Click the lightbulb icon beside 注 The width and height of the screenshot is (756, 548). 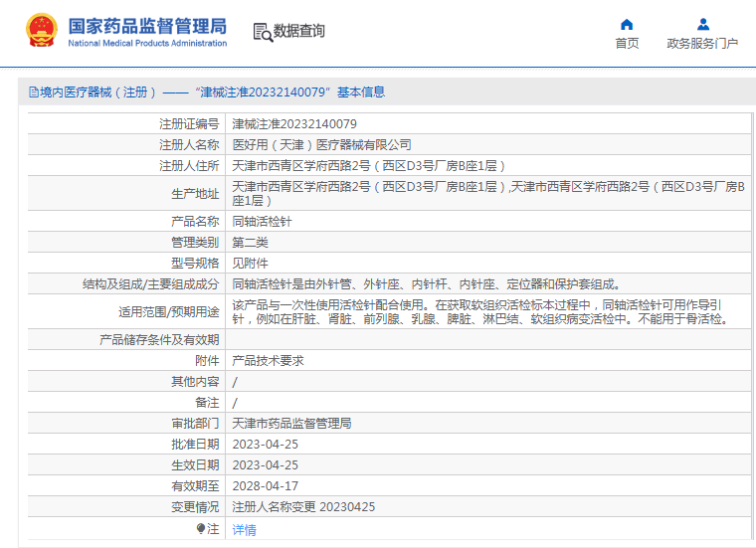click(x=200, y=529)
